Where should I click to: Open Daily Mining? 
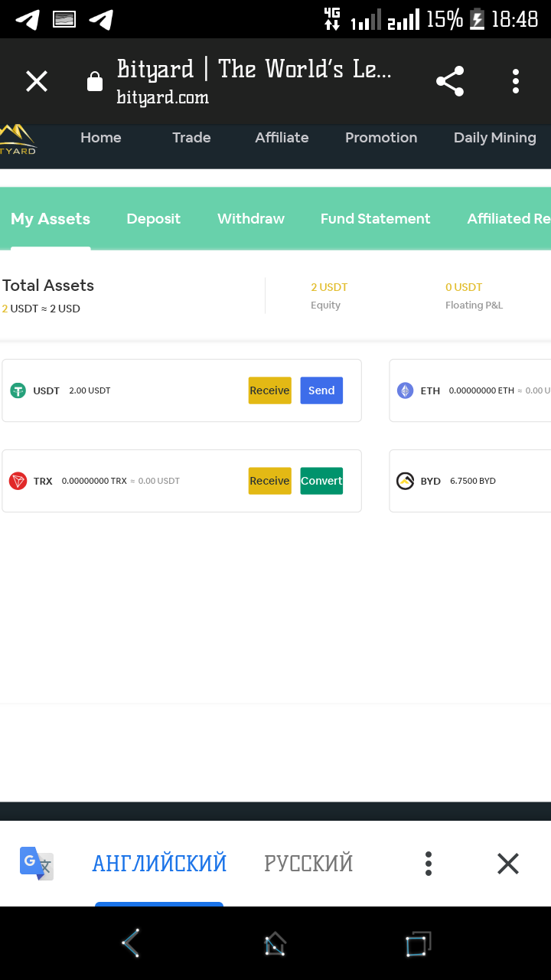[494, 138]
